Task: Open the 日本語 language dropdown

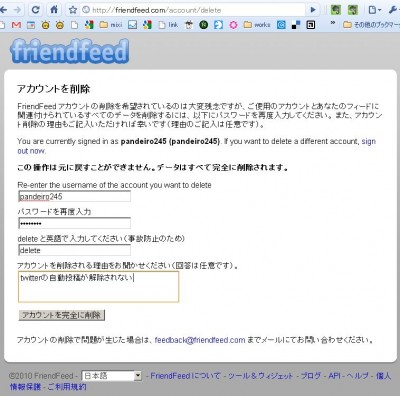Action: [112, 376]
